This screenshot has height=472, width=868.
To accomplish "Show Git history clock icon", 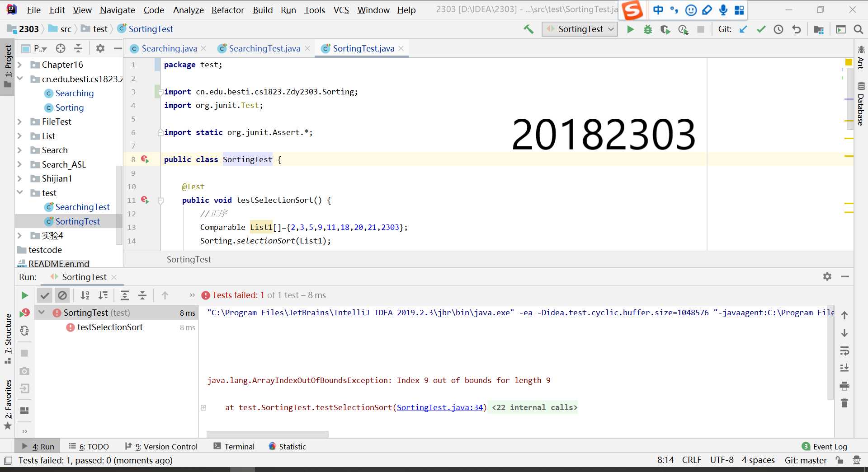I will (778, 29).
